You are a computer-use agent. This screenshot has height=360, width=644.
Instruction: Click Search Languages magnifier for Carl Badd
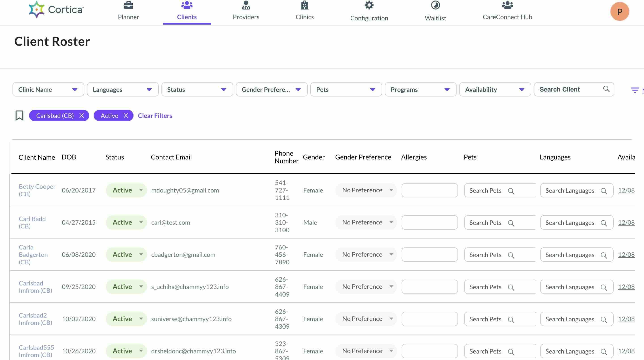tap(604, 223)
